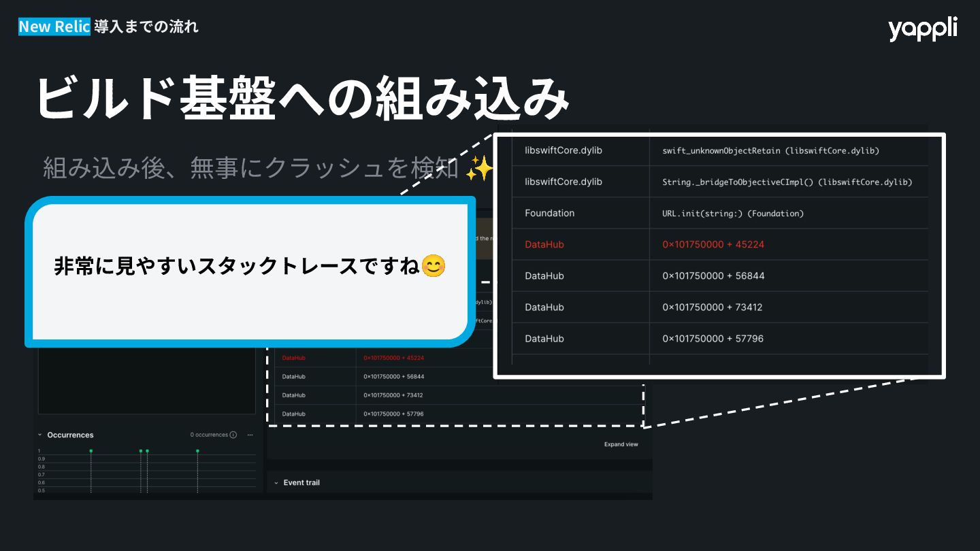
Task: Click swift_unknownObjectRetain entry in enlarged stack trace
Action: (x=770, y=150)
